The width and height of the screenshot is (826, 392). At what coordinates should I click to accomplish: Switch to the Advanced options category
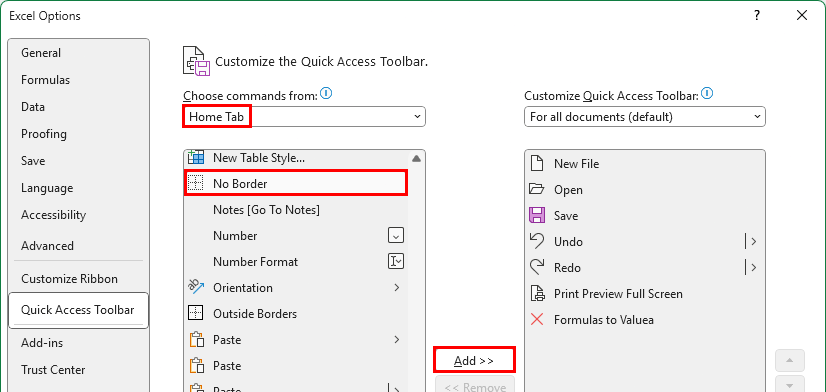coord(78,246)
